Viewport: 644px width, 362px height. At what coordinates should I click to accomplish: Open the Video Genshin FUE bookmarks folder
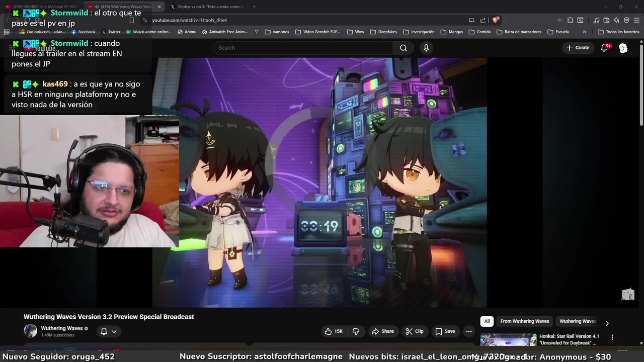pyautogui.click(x=318, y=32)
